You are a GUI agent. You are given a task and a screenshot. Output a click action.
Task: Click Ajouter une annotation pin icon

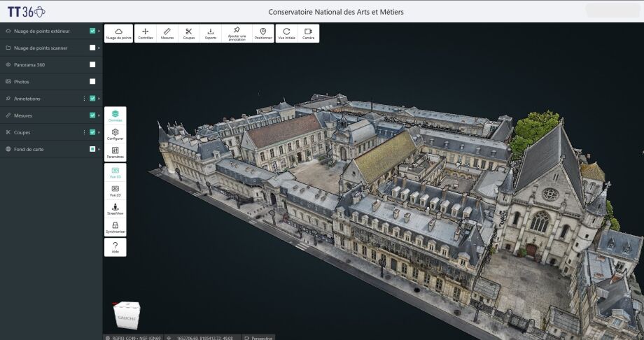click(x=237, y=33)
